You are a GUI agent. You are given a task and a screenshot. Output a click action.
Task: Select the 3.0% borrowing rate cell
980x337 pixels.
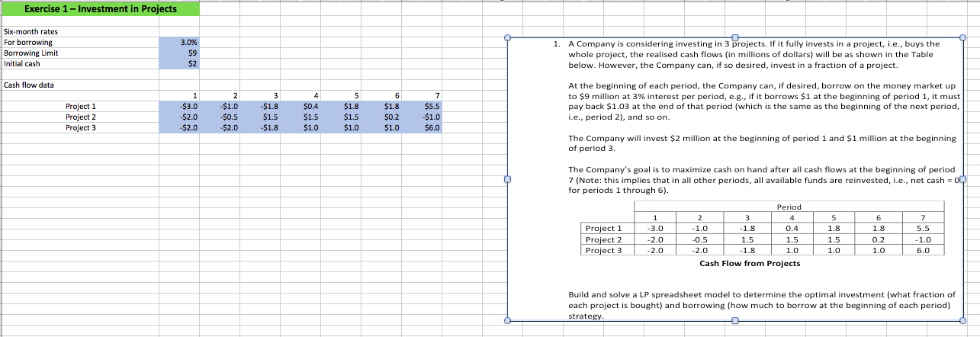tap(179, 42)
